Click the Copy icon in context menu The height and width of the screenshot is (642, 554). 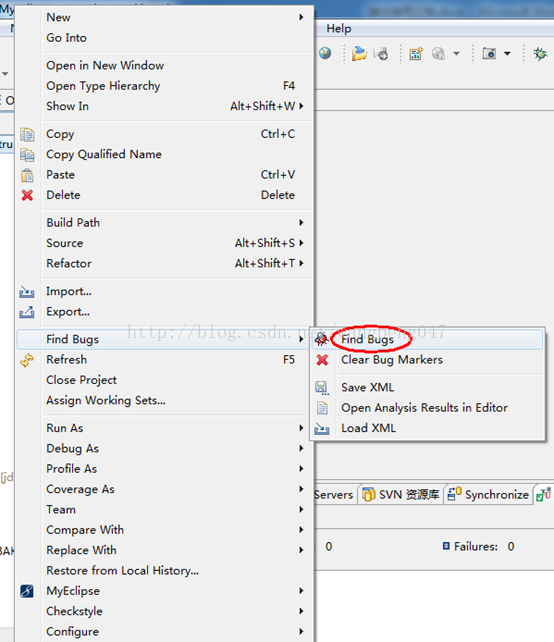[27, 134]
